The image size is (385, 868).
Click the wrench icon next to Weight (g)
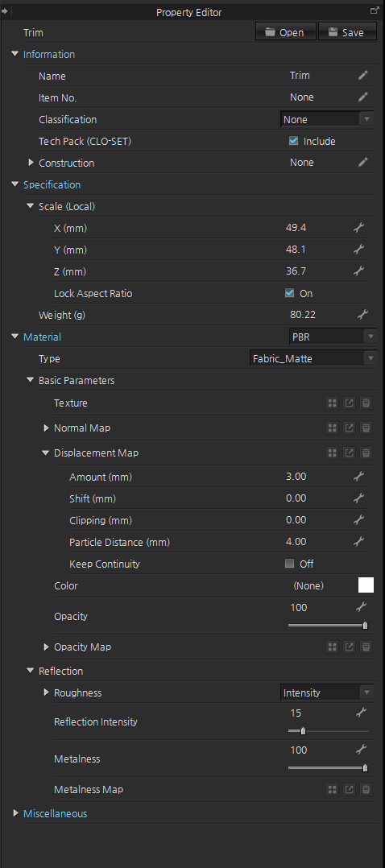[x=362, y=314]
